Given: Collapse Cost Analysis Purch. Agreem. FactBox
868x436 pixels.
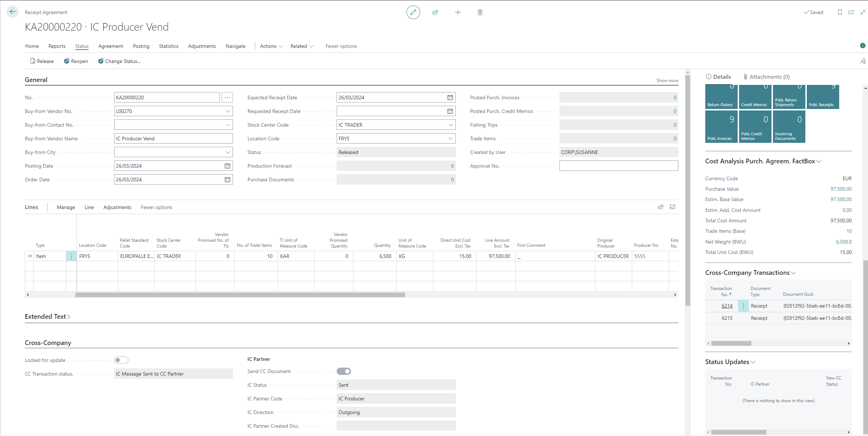Looking at the screenshot, I should pyautogui.click(x=763, y=161).
